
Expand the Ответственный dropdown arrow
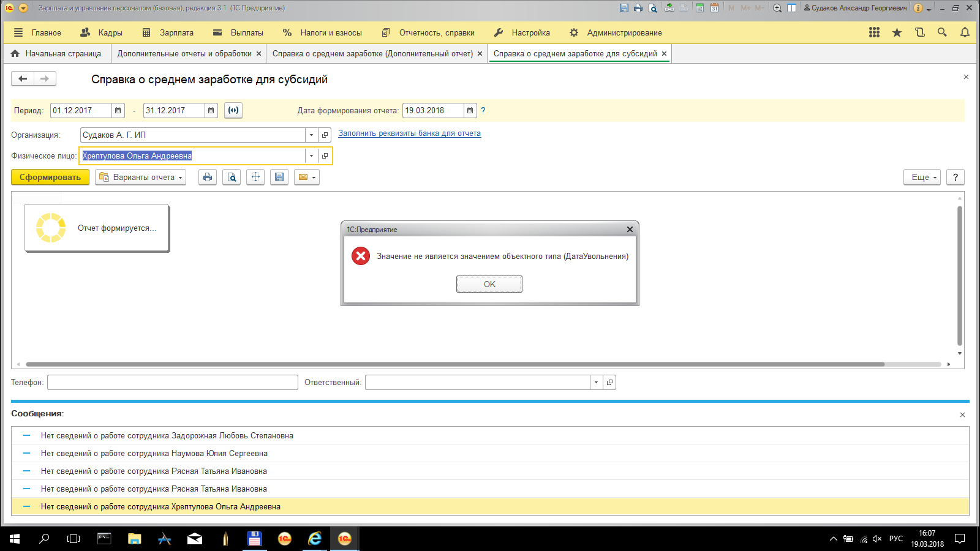click(596, 382)
